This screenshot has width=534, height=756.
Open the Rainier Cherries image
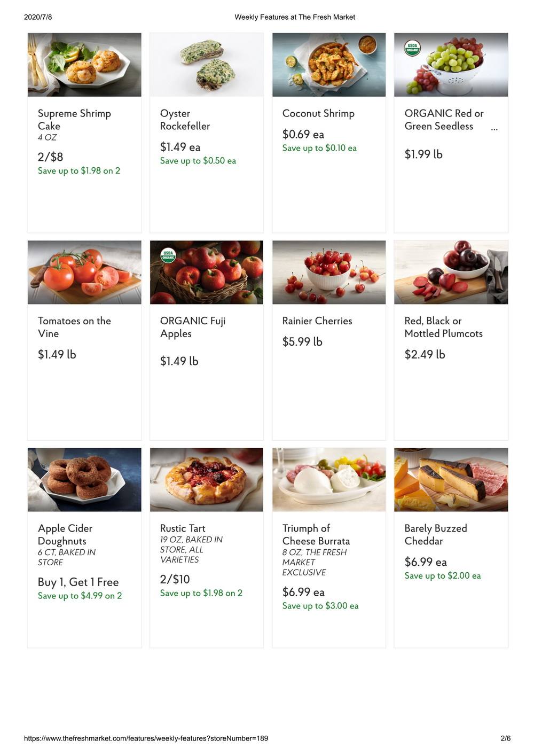[329, 272]
